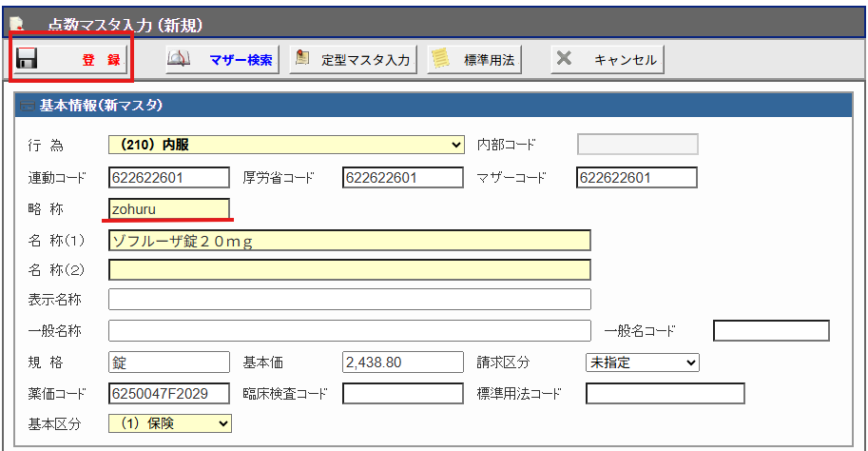
Task: Click the キャンセル button text
Action: pyautogui.click(x=625, y=60)
